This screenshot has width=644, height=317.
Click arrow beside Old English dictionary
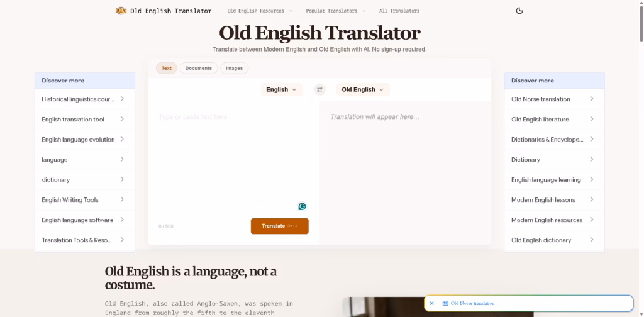point(591,240)
